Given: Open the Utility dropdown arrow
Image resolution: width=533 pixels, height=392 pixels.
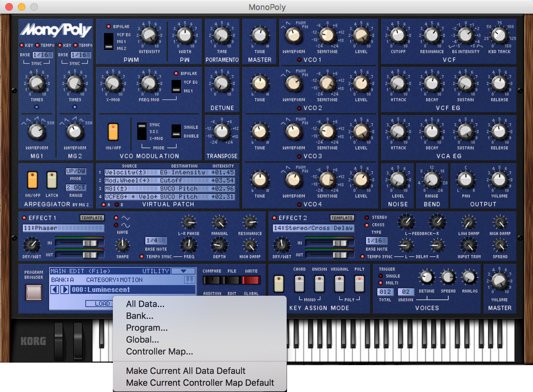Looking at the screenshot, I should point(183,271).
